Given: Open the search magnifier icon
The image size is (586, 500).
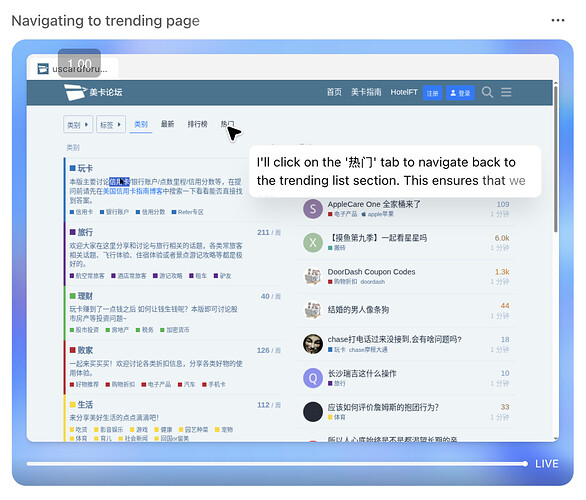Looking at the screenshot, I should 487,92.
